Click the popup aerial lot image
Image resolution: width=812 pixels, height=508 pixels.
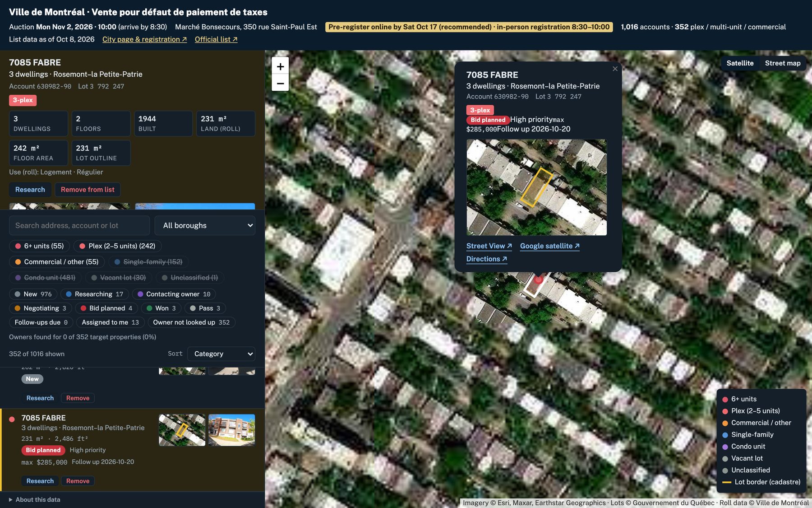537,187
